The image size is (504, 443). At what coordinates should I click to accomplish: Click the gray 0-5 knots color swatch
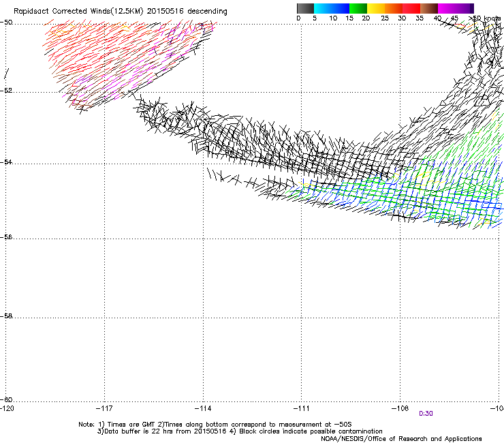[x=305, y=8]
